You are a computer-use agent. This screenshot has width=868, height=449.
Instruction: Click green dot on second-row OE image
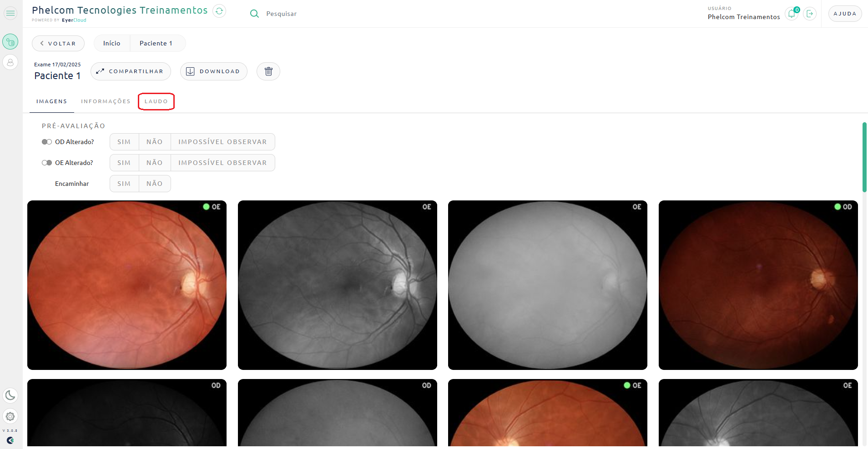click(x=627, y=385)
